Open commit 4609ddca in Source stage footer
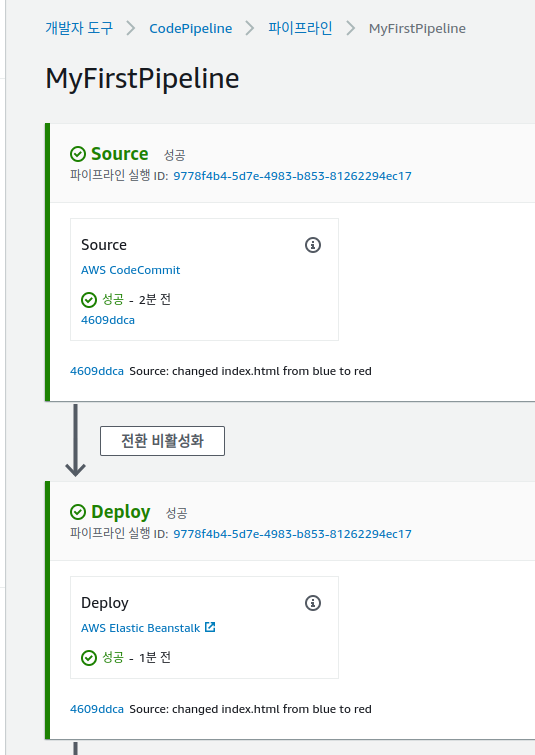This screenshot has height=755, width=535. 97,371
